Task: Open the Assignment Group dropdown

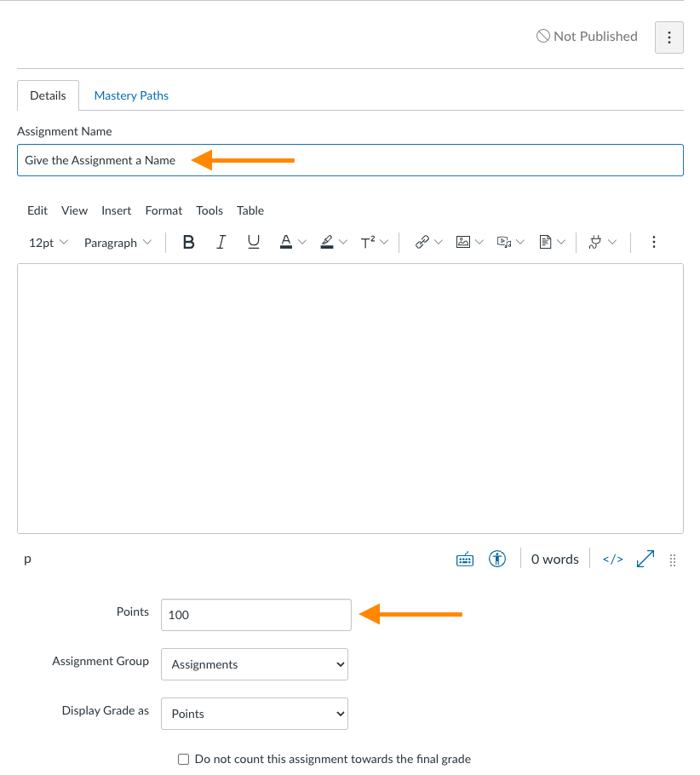Action: click(254, 664)
